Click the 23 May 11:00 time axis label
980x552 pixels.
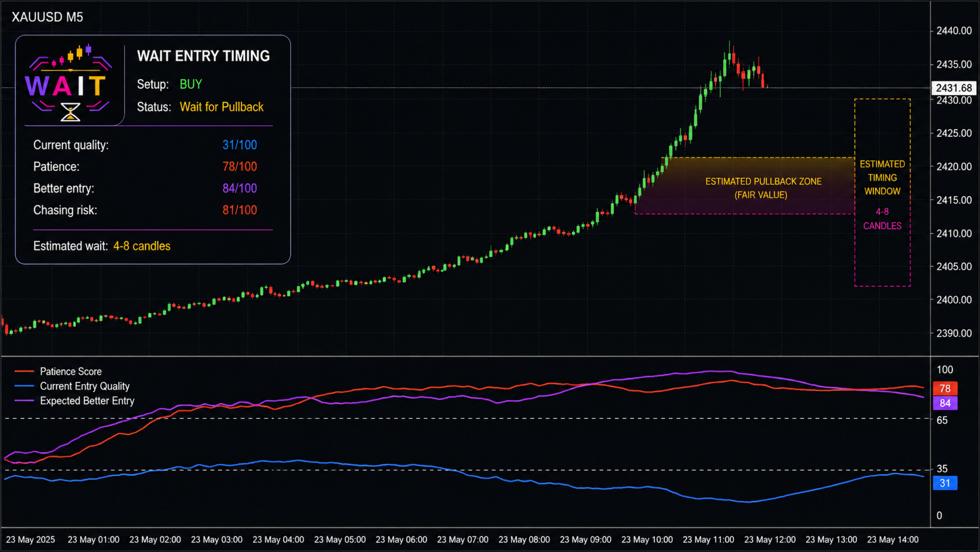[x=708, y=540]
